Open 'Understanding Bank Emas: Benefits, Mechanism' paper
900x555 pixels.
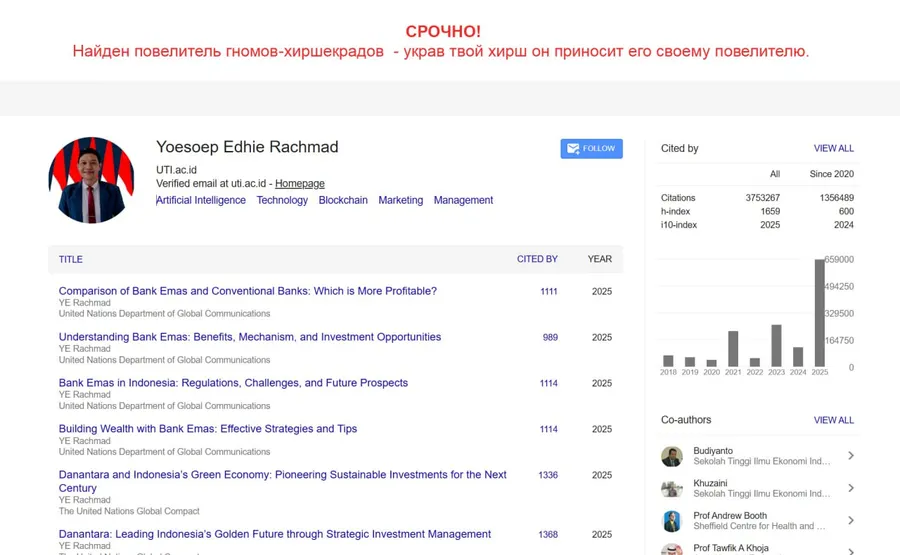pos(250,337)
